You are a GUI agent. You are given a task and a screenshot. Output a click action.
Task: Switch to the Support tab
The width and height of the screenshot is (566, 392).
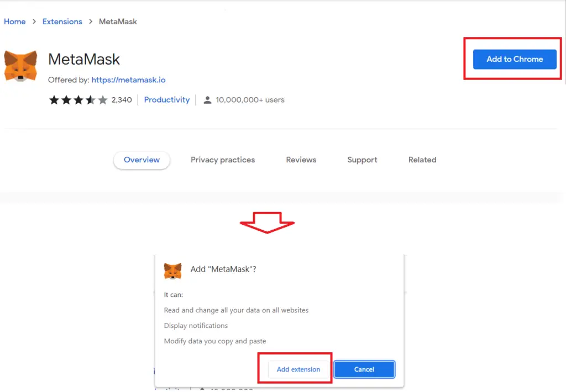[x=362, y=160]
